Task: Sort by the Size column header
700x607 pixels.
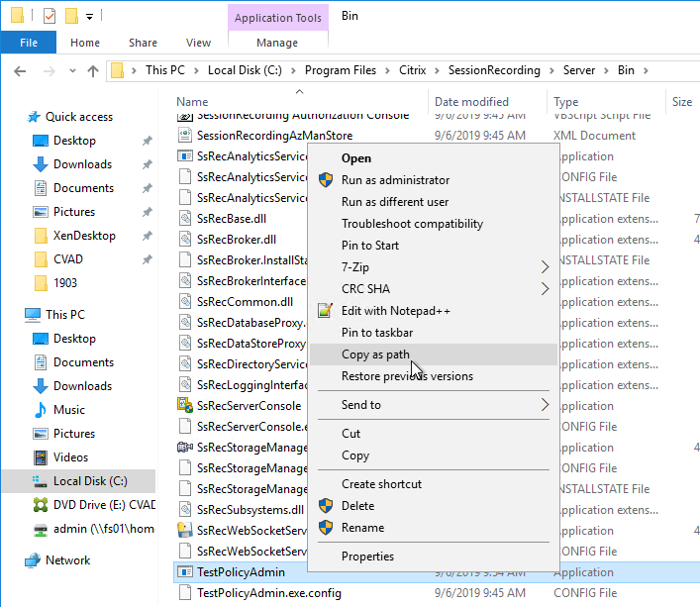Action: coord(682,101)
